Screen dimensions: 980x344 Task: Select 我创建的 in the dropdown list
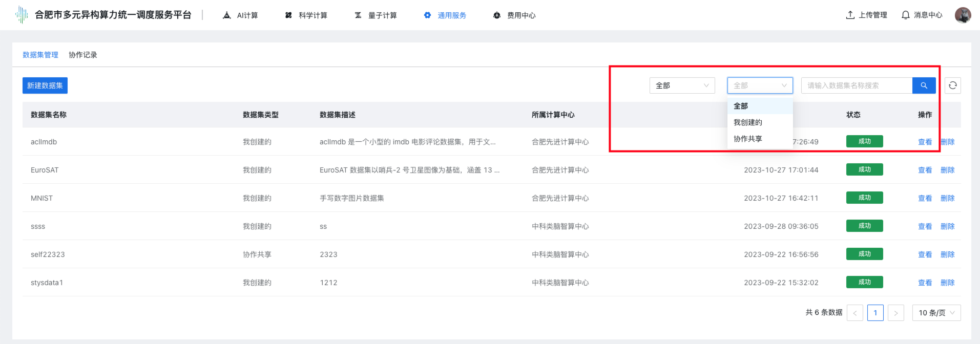(x=748, y=122)
